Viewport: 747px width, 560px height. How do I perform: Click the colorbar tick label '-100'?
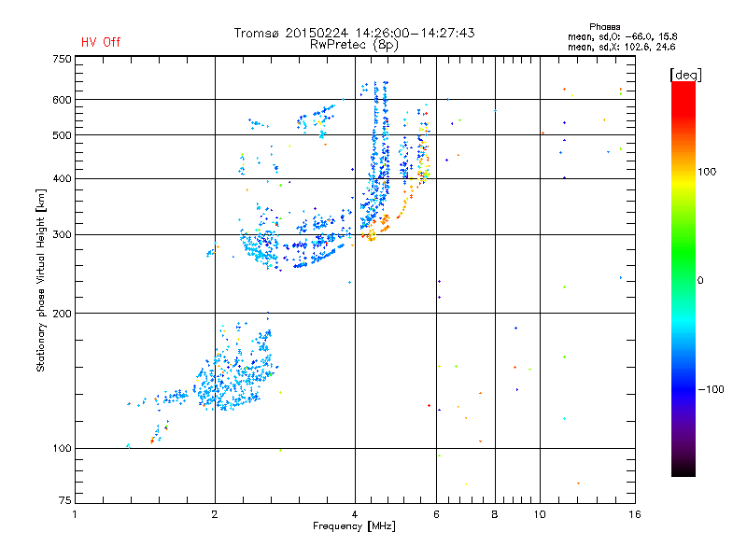[x=711, y=389]
